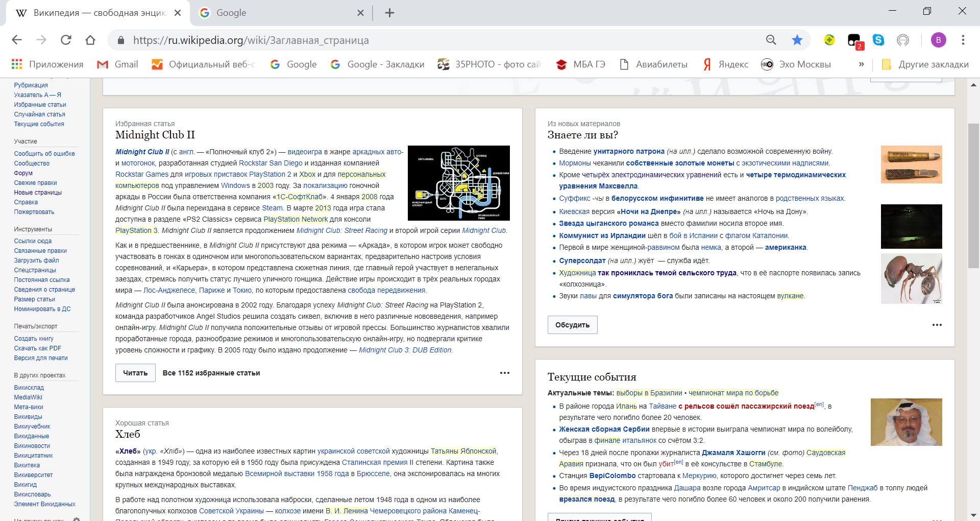Open the Приложения apps shortcut
Image resolution: width=980 pixels, height=521 pixels.
pyautogui.click(x=47, y=64)
